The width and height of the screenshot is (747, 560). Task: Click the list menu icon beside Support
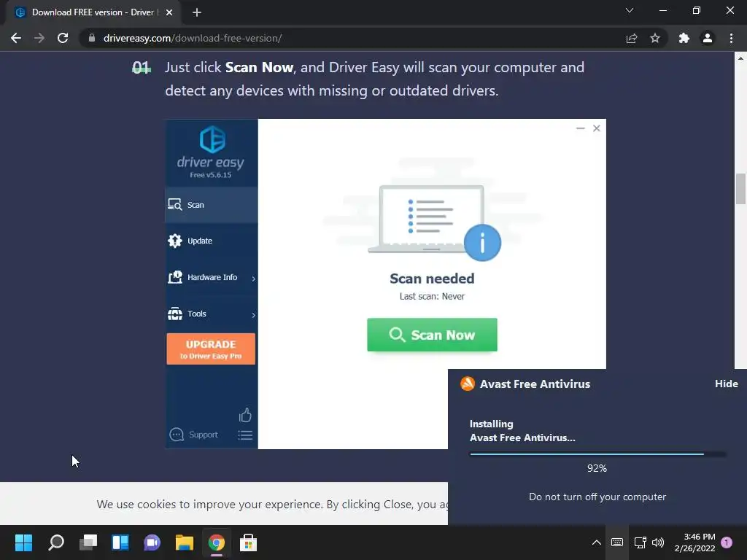(x=245, y=435)
